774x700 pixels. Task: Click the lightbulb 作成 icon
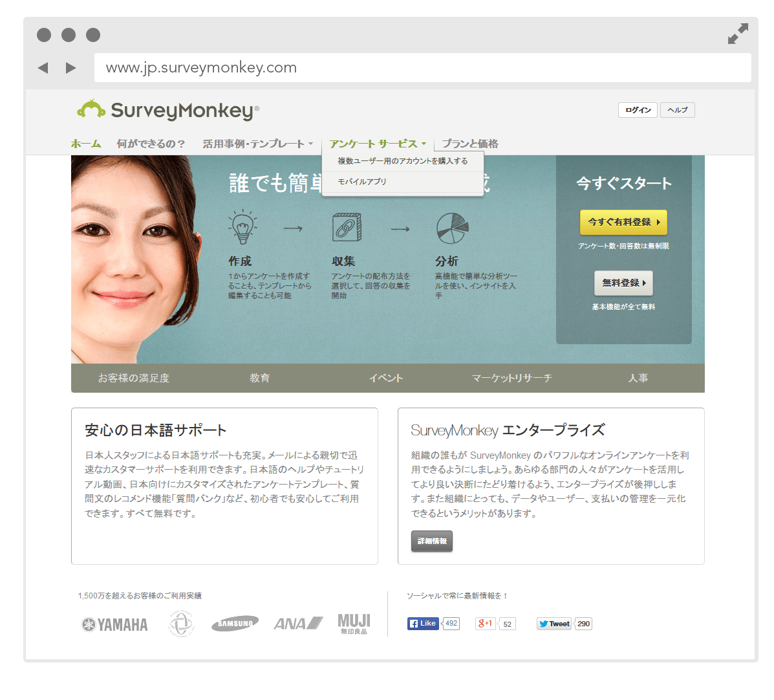[x=242, y=227]
